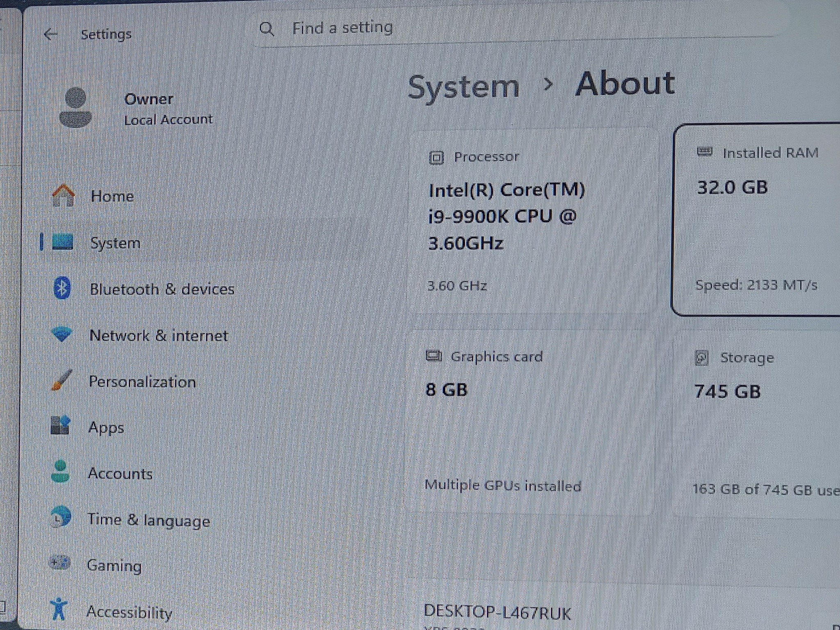Click the System monitor icon
This screenshot has height=630, width=840.
click(63, 242)
